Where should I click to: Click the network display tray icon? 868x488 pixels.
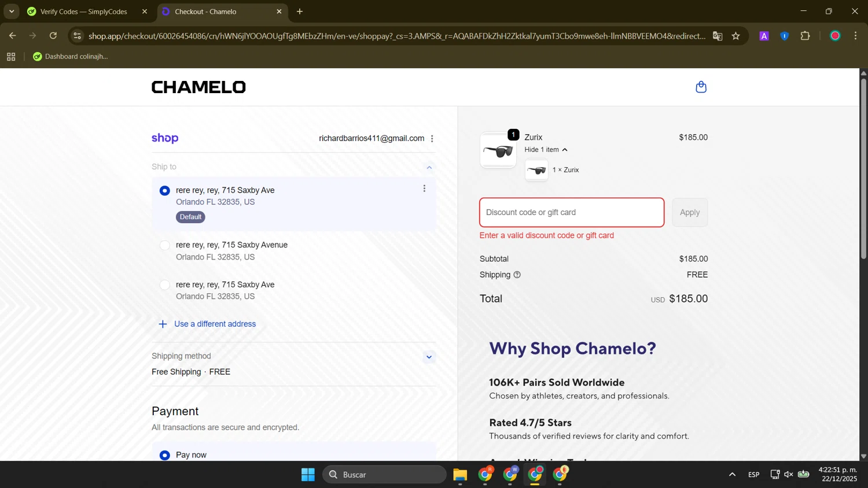coord(775,475)
